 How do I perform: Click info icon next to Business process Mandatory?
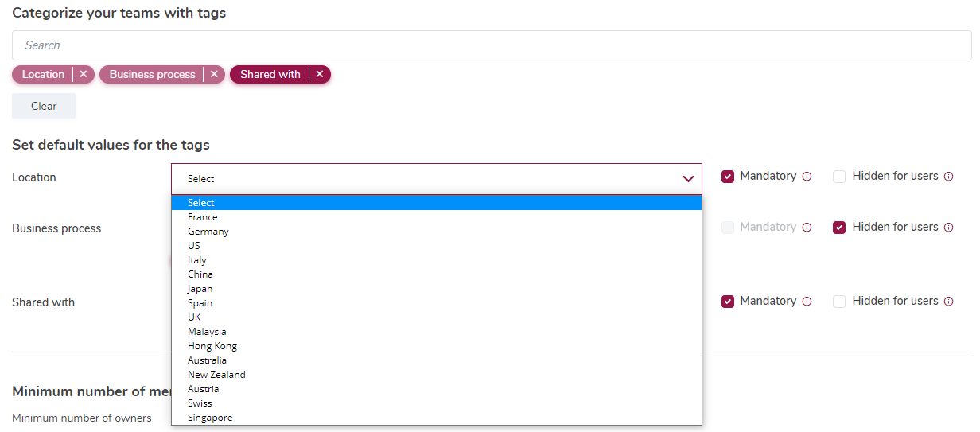click(x=807, y=228)
